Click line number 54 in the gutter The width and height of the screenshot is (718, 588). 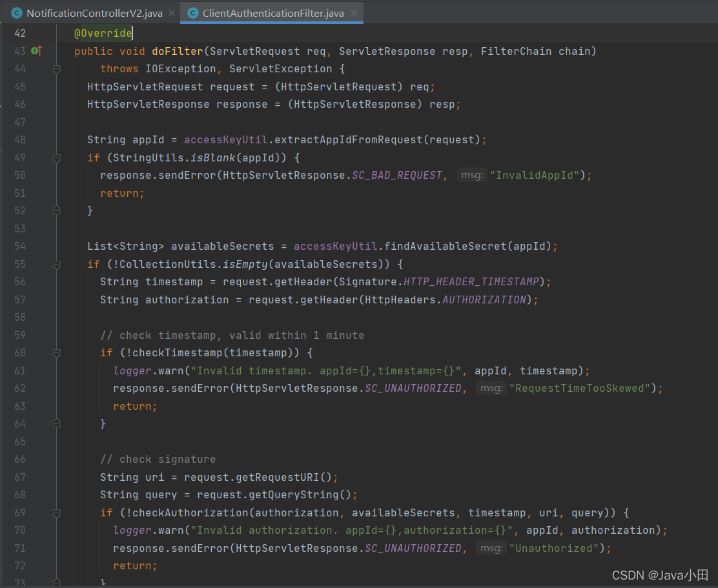[20, 247]
